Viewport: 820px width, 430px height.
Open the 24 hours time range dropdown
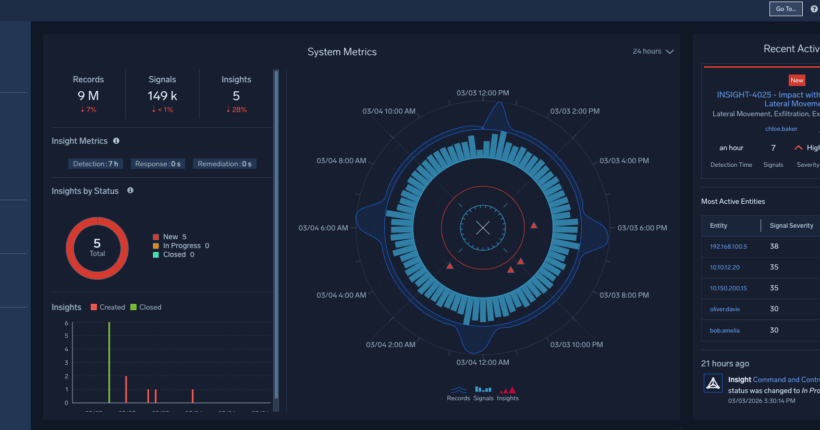click(x=653, y=51)
